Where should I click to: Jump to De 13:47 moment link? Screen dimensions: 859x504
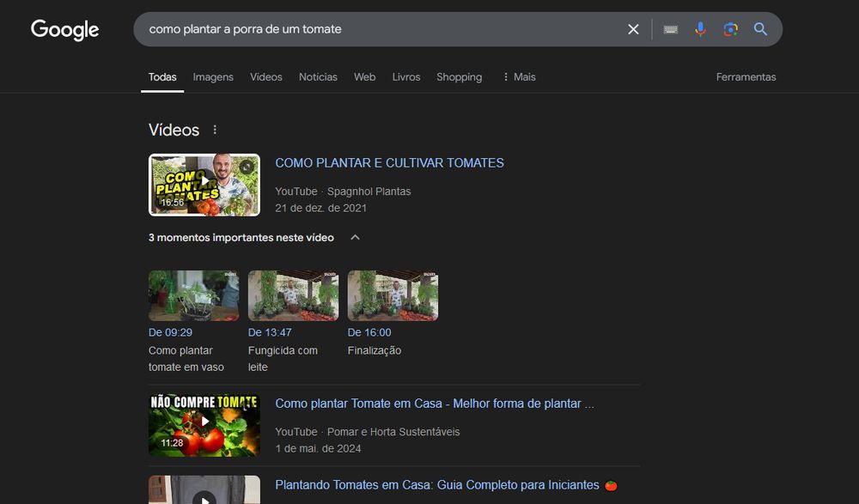270,332
